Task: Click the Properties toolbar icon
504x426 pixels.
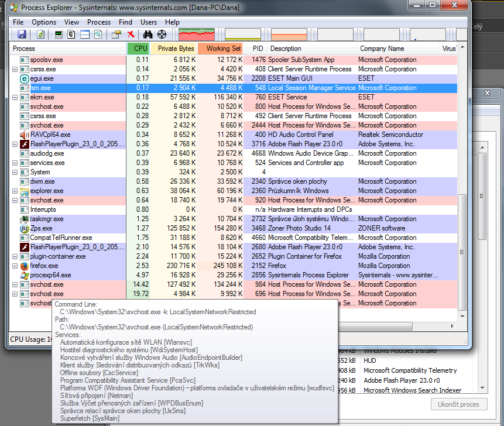Action: (x=116, y=35)
